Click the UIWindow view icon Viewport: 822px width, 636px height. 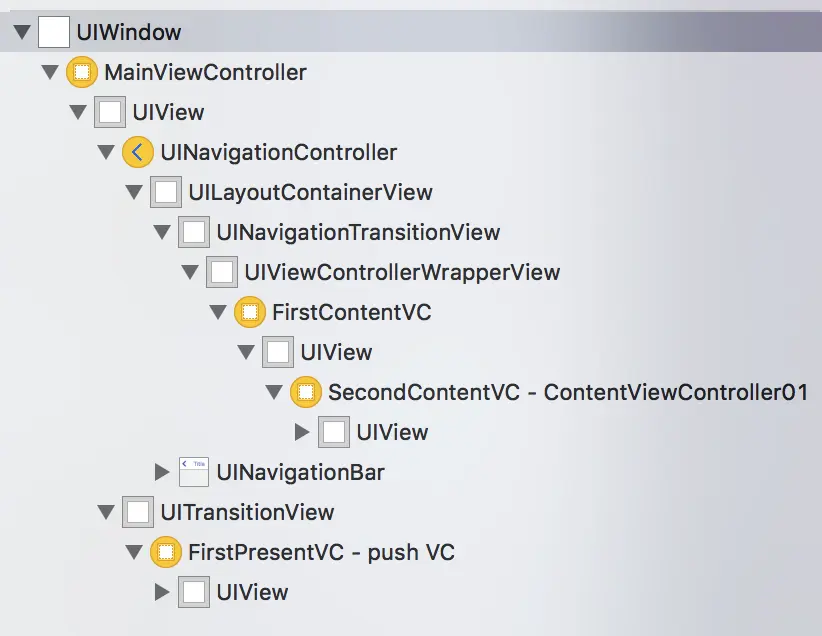53,32
